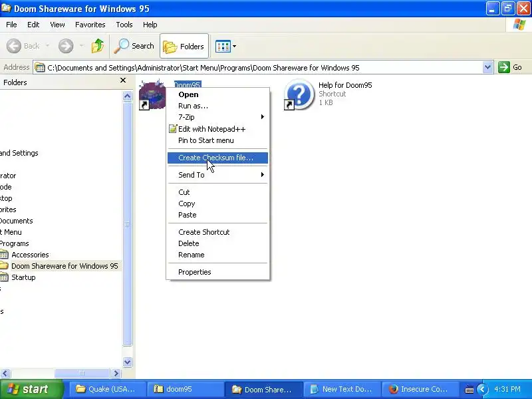This screenshot has width=532, height=399.
Task: Click the Accessories folder icon in tree
Action: (4, 255)
